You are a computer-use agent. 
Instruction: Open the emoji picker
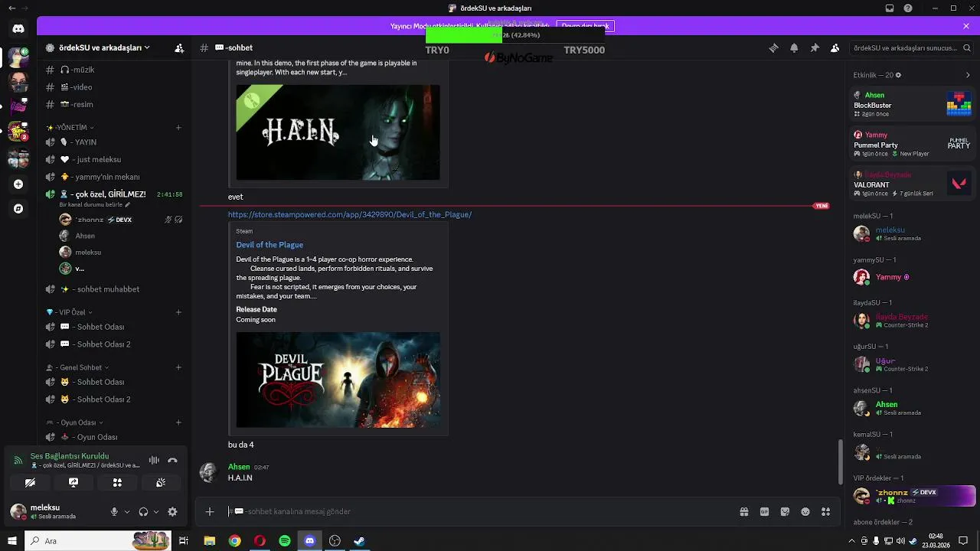click(805, 512)
